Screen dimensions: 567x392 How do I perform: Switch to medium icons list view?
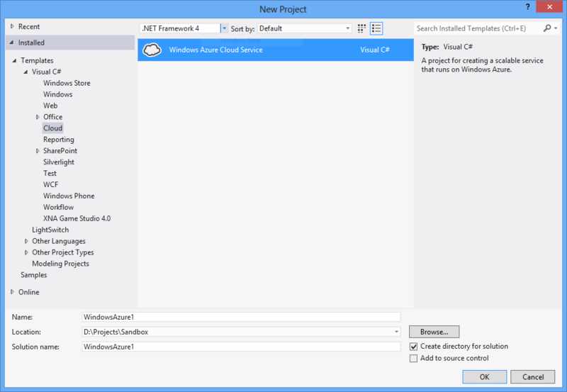[x=376, y=28]
